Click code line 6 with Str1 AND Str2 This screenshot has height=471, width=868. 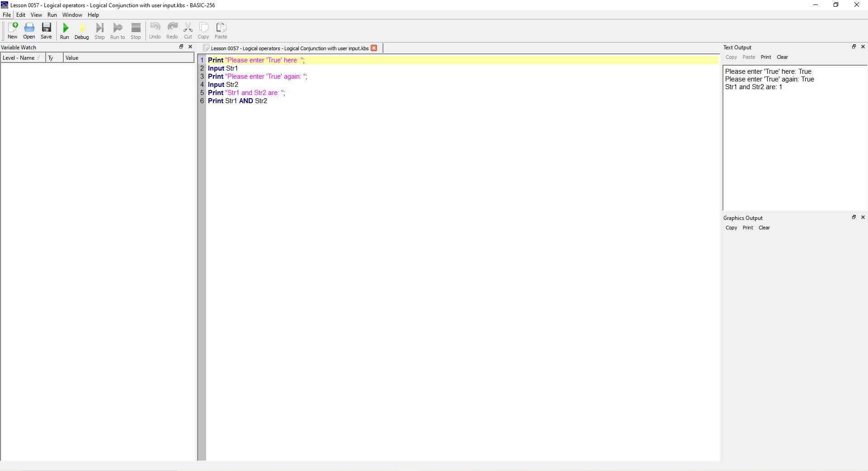237,101
